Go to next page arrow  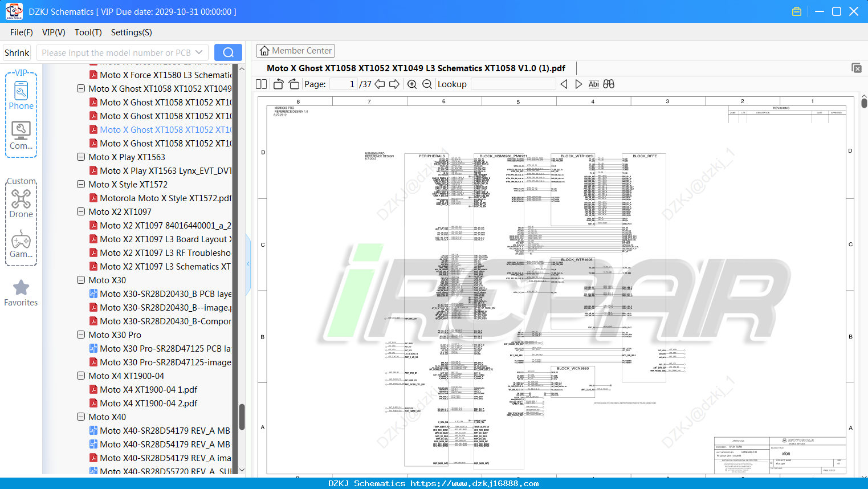click(394, 84)
